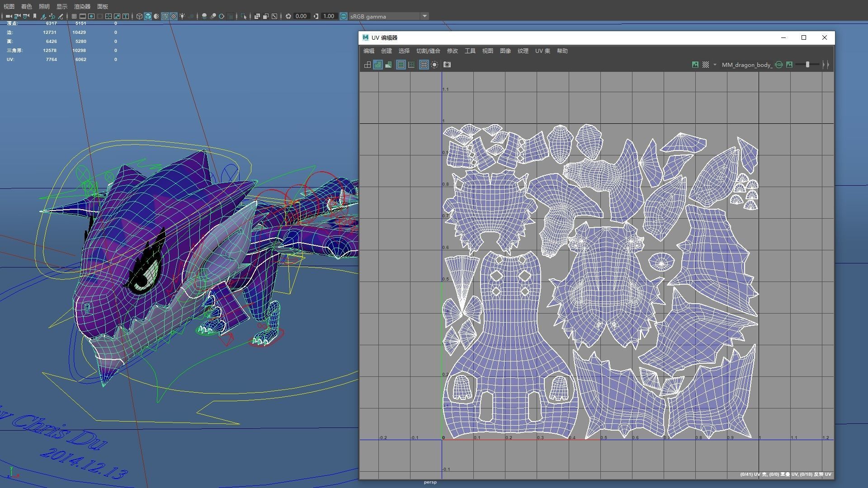
Task: Click the UV snapshot camera icon
Action: tap(447, 65)
